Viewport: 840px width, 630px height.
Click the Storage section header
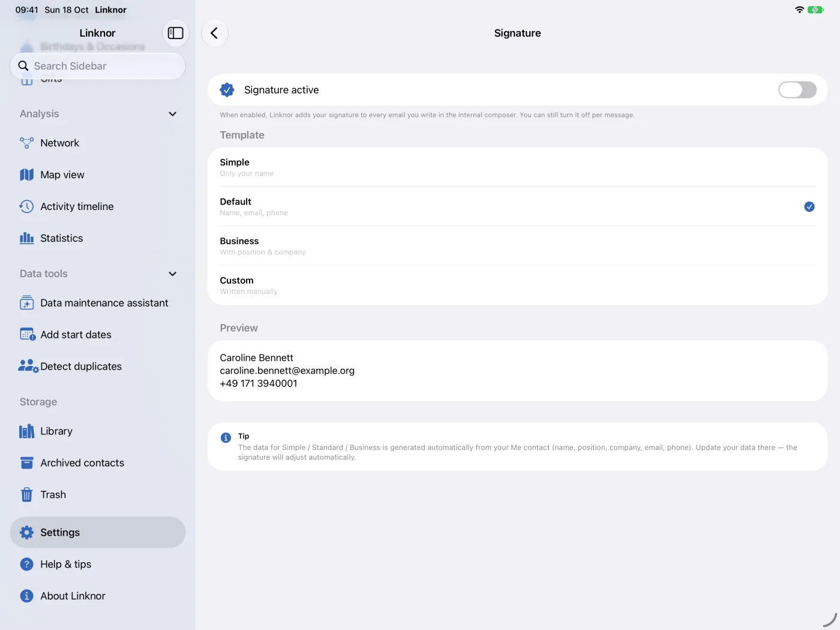coord(38,402)
